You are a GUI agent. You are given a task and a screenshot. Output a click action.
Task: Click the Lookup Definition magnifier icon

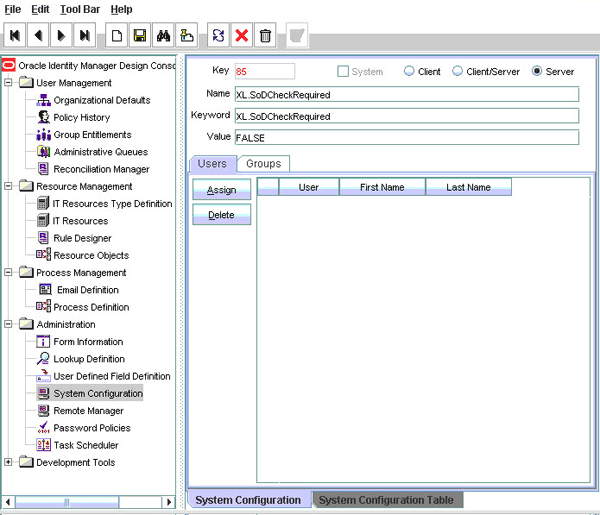[x=43, y=359]
